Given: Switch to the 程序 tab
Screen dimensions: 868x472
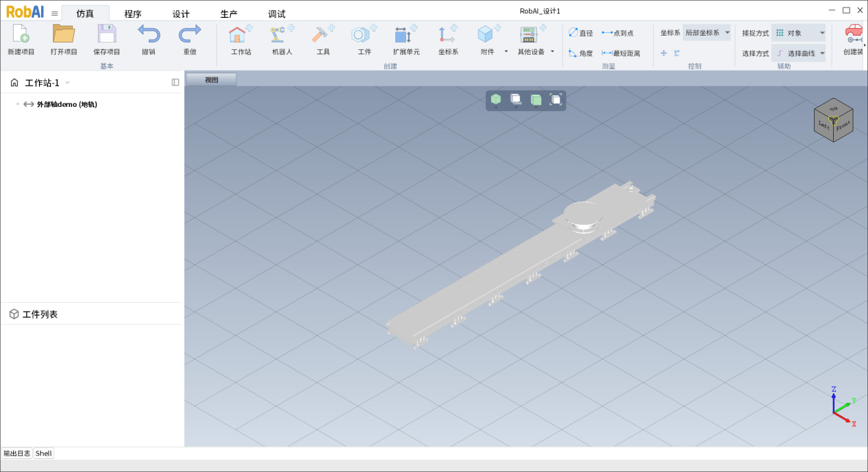Looking at the screenshot, I should coord(133,14).
